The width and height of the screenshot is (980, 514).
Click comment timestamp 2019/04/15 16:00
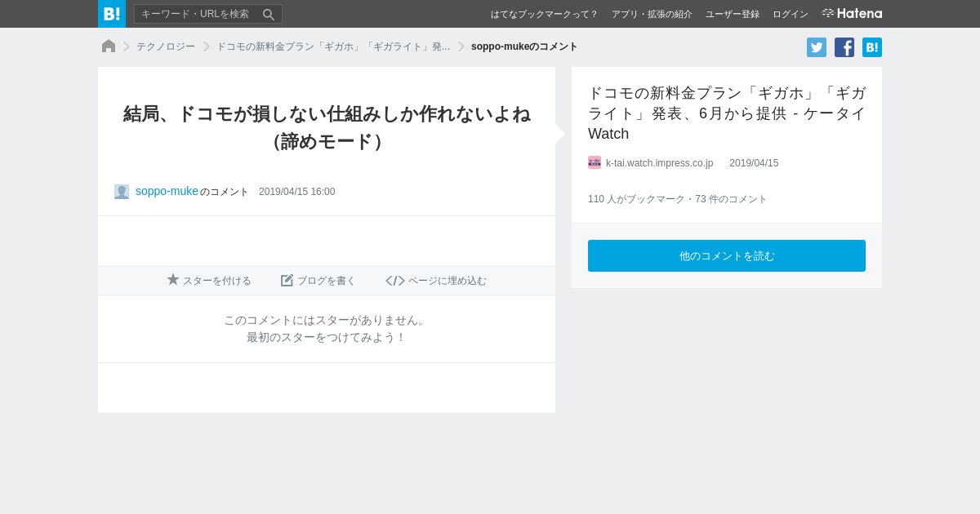point(296,192)
